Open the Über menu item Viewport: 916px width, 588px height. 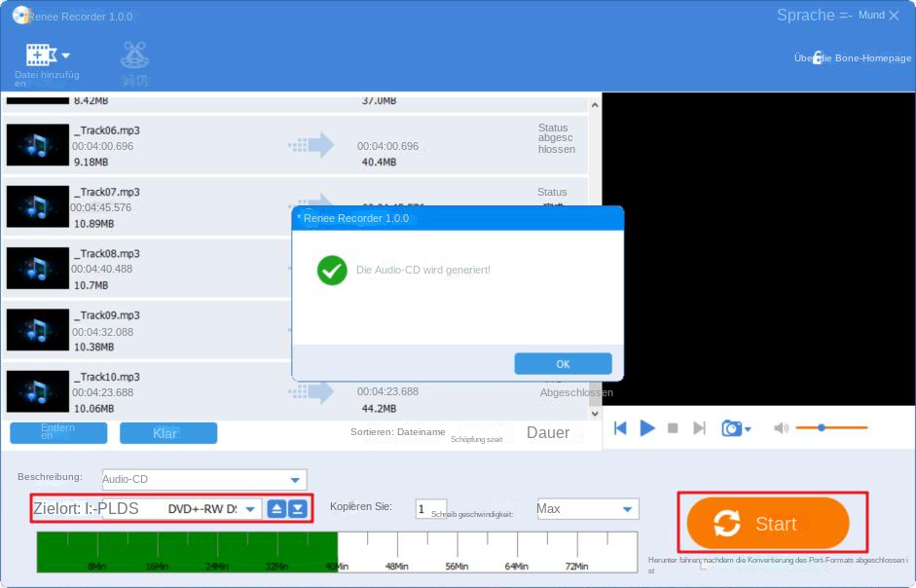[x=802, y=57]
